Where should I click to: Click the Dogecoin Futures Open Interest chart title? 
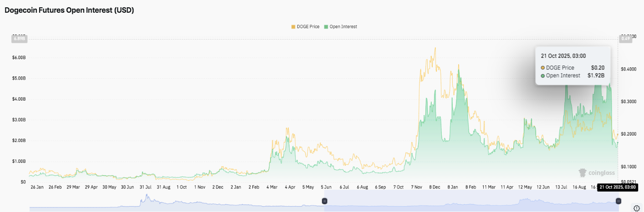(x=69, y=10)
